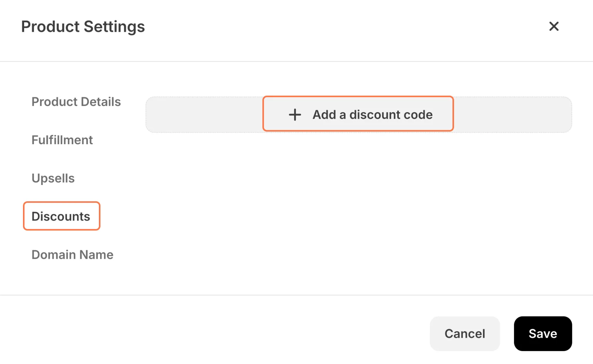
Task: Pick Upsells from the sidebar navigation
Action: click(x=53, y=178)
